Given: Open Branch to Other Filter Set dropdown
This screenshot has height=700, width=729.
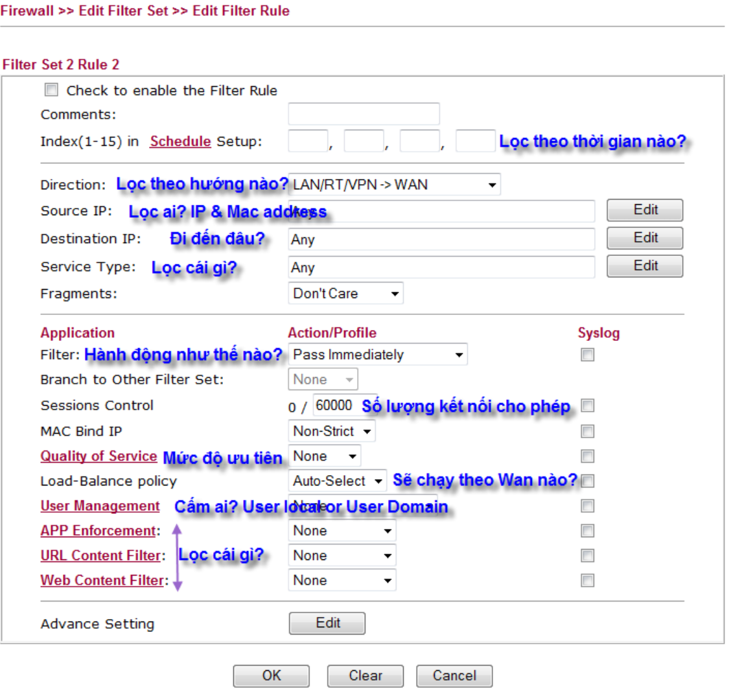Looking at the screenshot, I should pyautogui.click(x=323, y=380).
